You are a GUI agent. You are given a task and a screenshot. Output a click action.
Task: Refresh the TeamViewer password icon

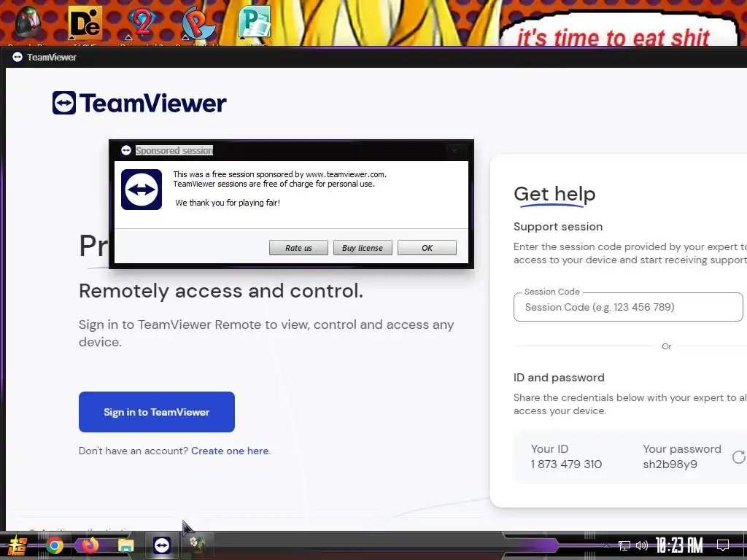coord(739,457)
